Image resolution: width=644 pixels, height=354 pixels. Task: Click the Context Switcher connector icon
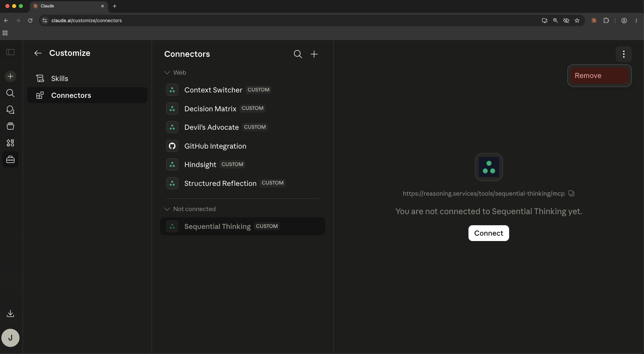172,90
